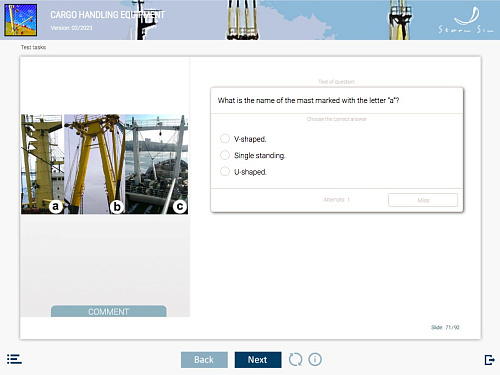Go to the Next slide

point(258,360)
